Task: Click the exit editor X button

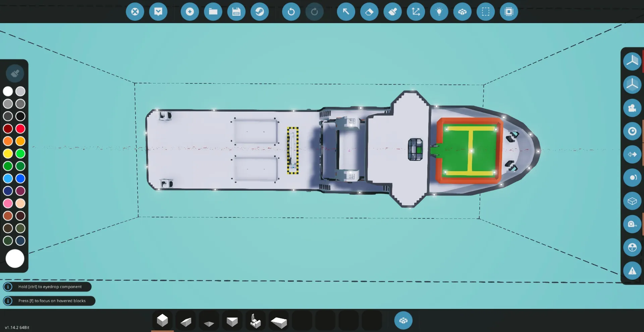Action: (135, 12)
